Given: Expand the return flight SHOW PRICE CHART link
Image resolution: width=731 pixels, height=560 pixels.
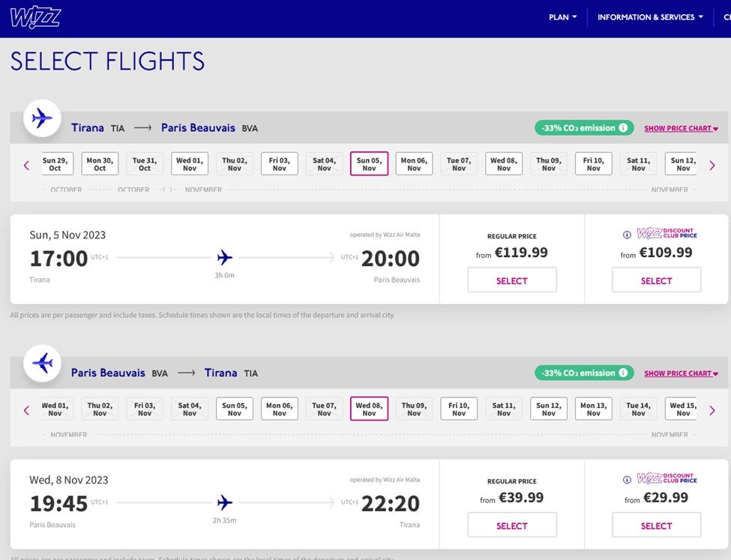Looking at the screenshot, I should [681, 374].
